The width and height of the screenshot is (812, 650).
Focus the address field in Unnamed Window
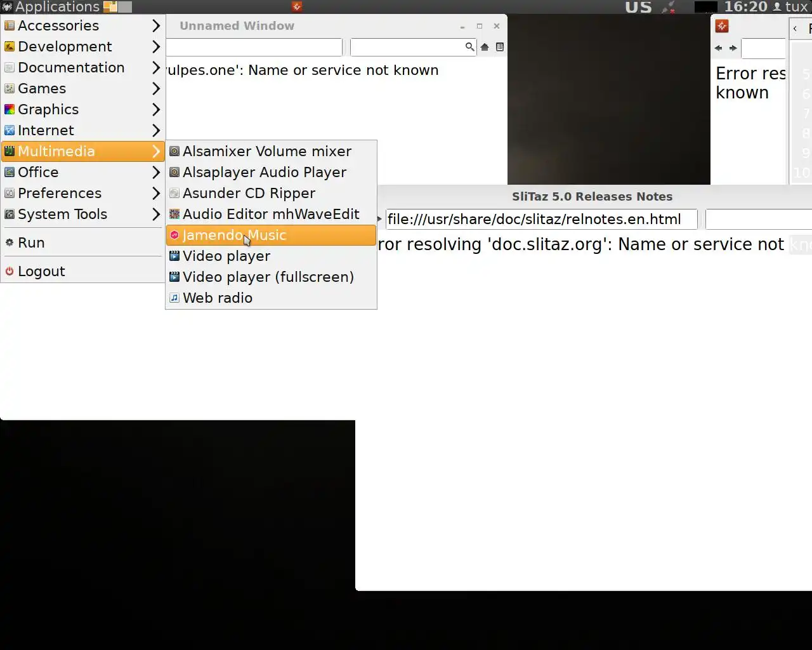(x=254, y=47)
